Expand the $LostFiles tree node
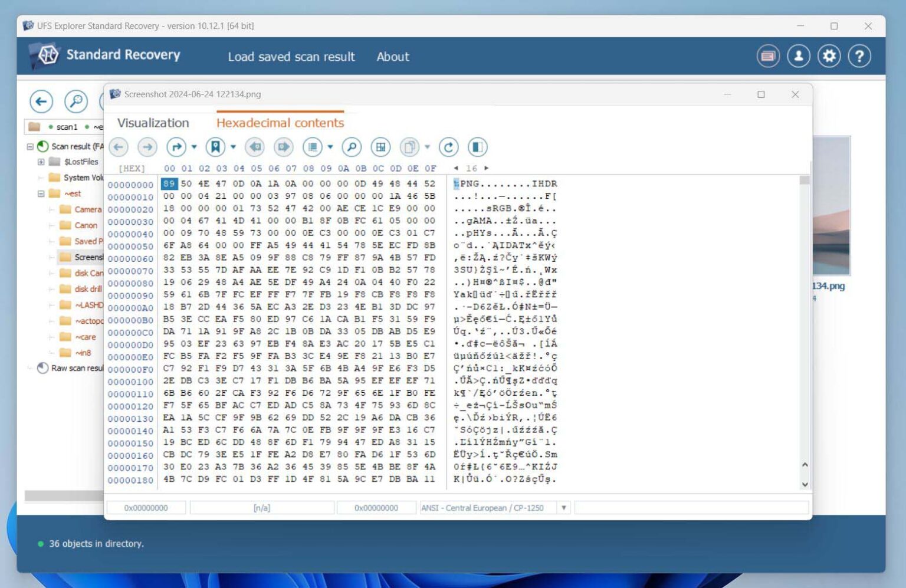 point(41,162)
